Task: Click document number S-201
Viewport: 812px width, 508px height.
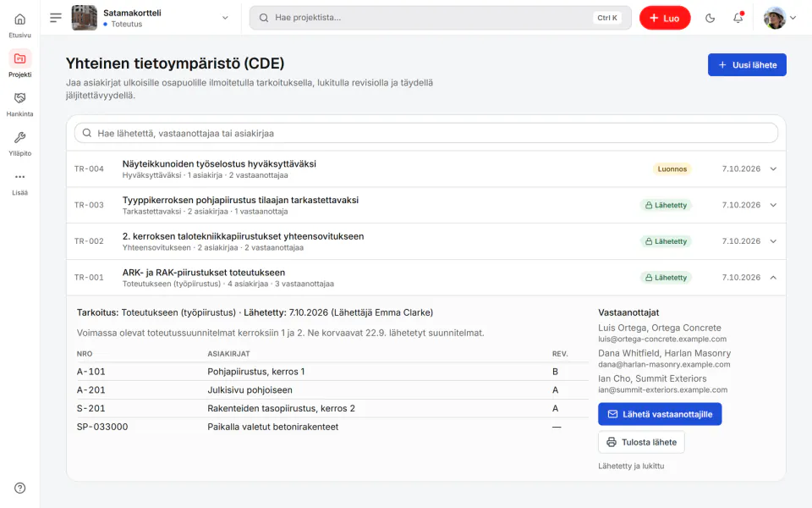Action: 91,408
